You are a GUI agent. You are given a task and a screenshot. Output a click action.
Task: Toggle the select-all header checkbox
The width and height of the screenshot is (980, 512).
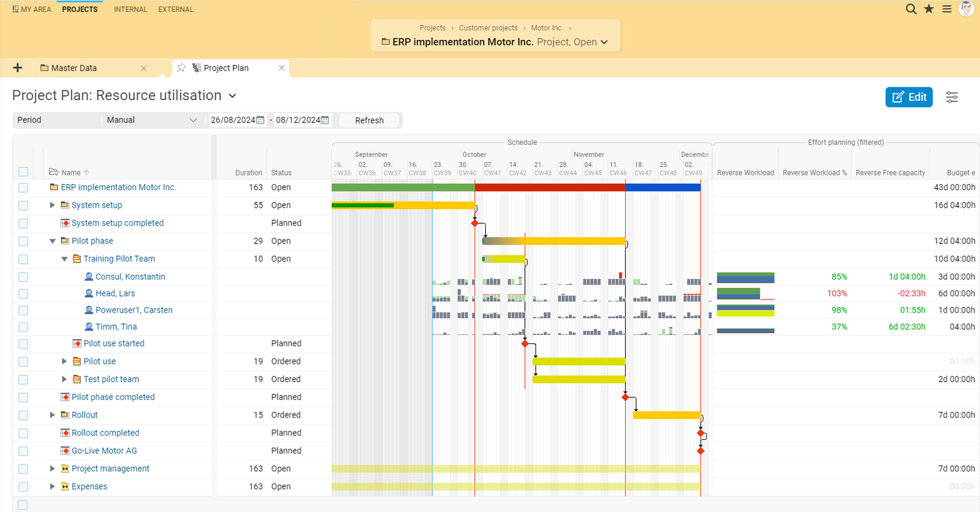click(x=24, y=172)
